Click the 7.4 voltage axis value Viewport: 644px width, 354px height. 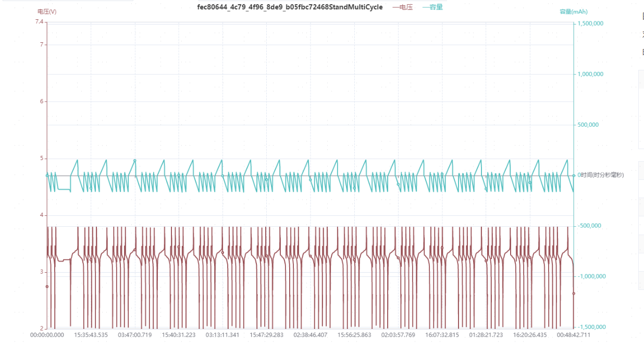pyautogui.click(x=40, y=22)
